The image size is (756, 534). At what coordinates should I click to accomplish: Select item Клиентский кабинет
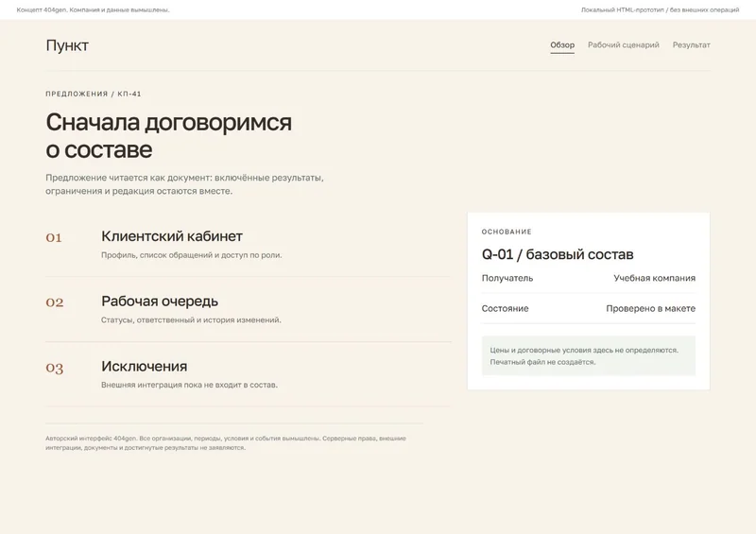coord(172,236)
